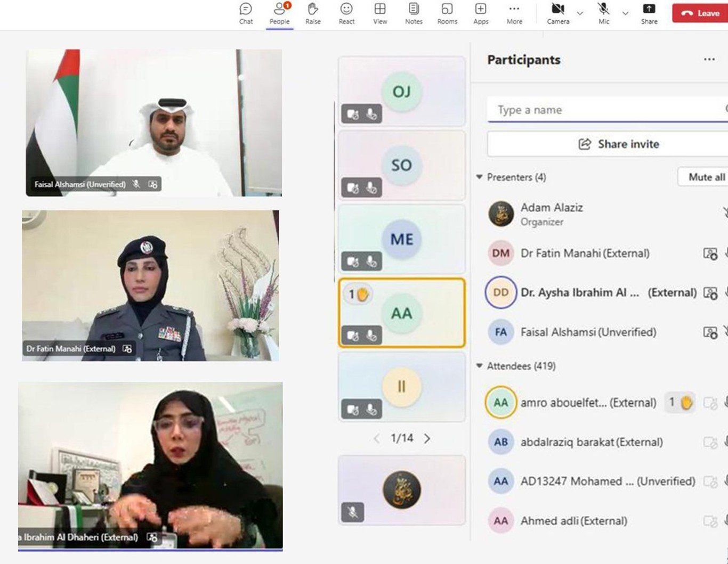Open meeting Notes

414,14
